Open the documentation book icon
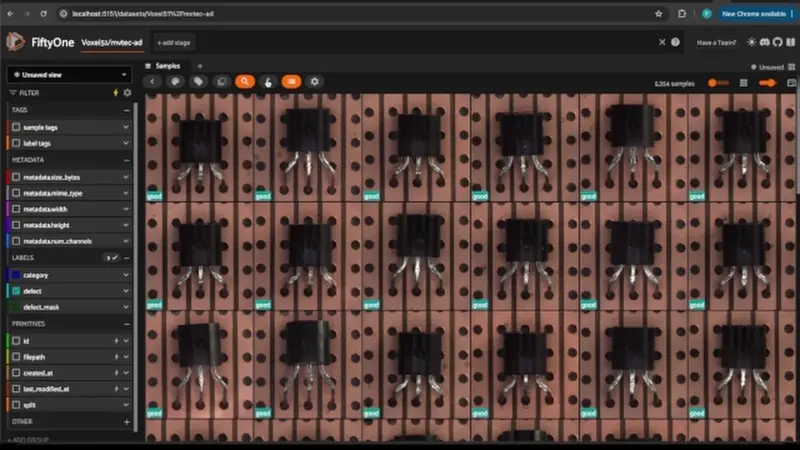 point(790,42)
